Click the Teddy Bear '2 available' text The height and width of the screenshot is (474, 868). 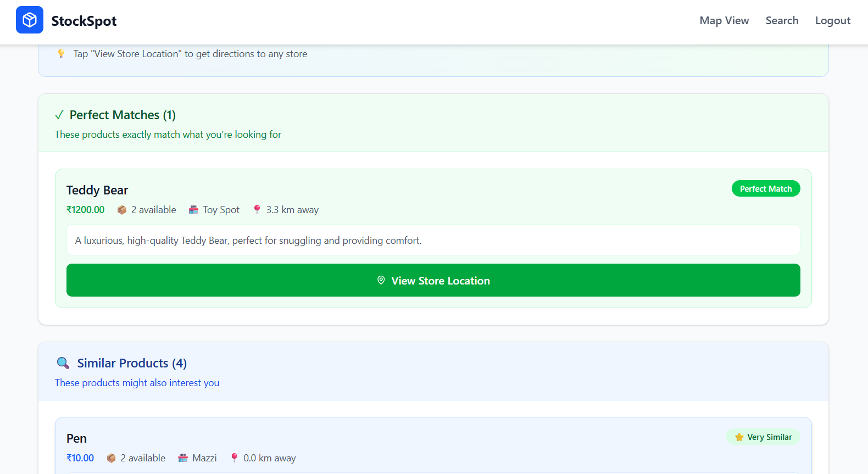coord(154,210)
